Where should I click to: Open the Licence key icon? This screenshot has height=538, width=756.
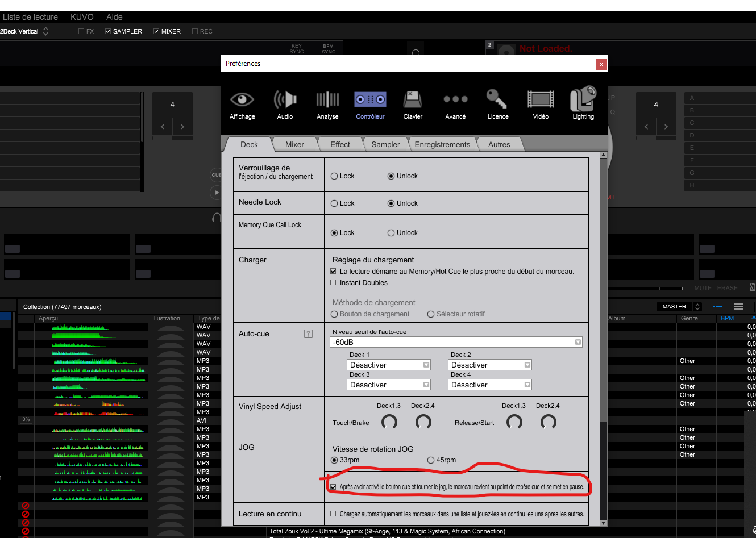click(x=498, y=101)
